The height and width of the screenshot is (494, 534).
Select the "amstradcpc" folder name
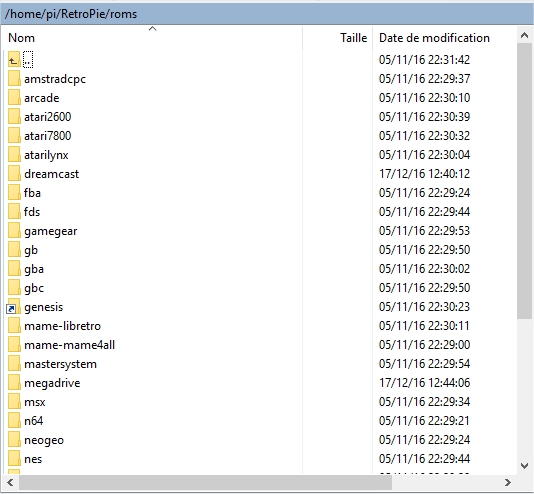pos(55,79)
